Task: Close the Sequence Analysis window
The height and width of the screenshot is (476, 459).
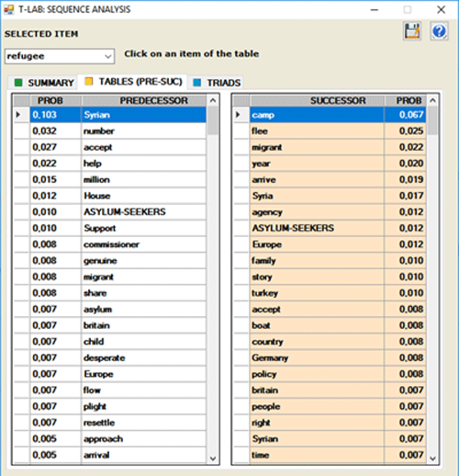Action: 441,10
